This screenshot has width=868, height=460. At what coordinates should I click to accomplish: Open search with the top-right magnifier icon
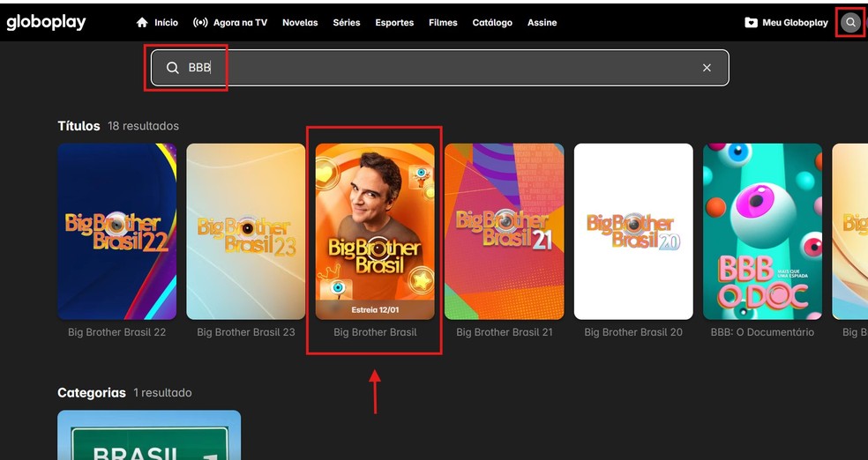point(851,23)
